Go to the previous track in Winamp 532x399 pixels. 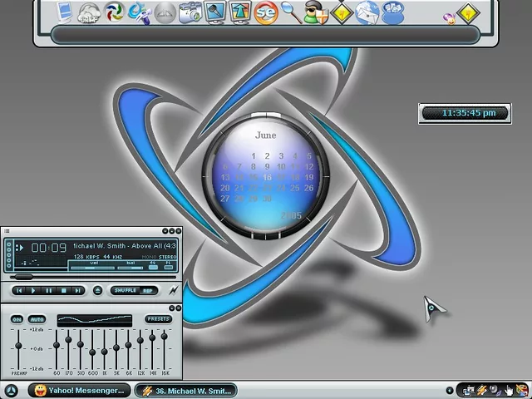tap(18, 290)
